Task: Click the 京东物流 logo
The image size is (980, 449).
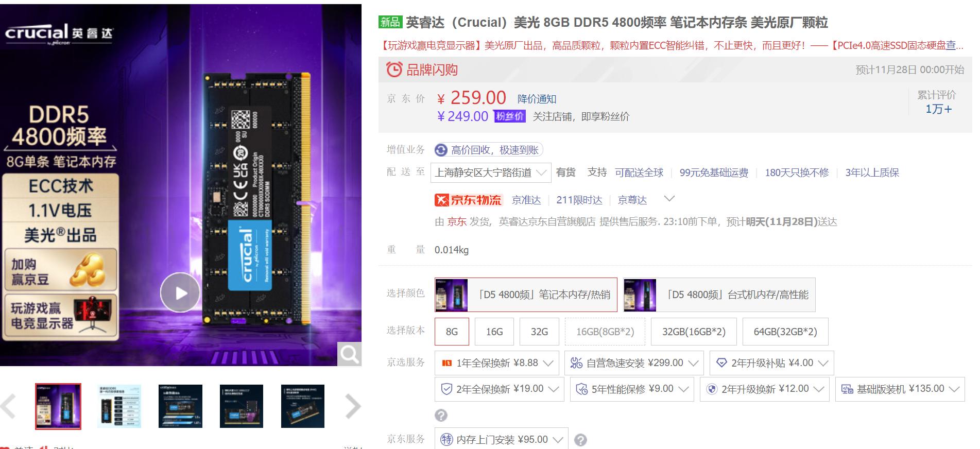Action: [468, 200]
